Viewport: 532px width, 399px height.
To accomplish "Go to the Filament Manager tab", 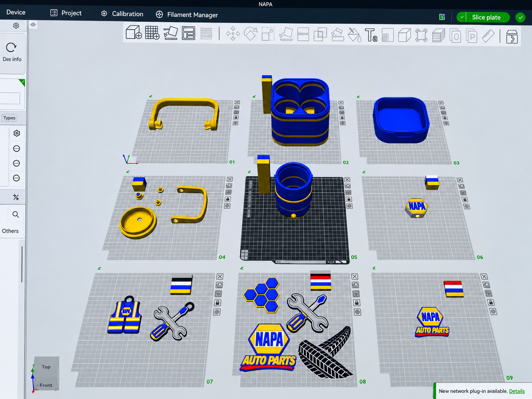I will coord(187,15).
